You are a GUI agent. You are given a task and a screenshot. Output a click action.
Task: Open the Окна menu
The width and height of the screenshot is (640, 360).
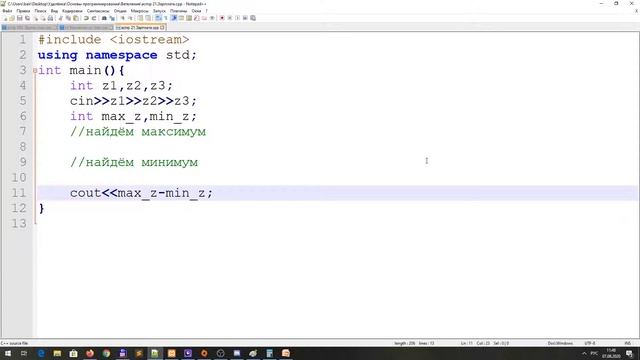196,11
